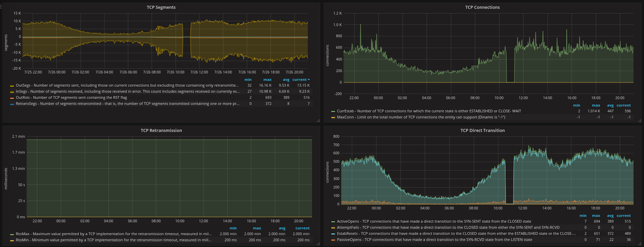Toggle the InSegs series in the legend

tap(128, 91)
